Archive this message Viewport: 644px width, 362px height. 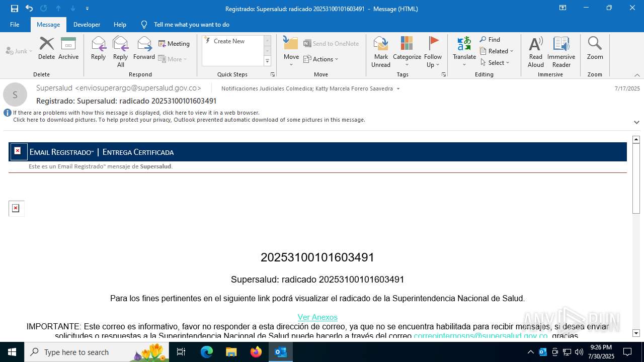coord(68,48)
